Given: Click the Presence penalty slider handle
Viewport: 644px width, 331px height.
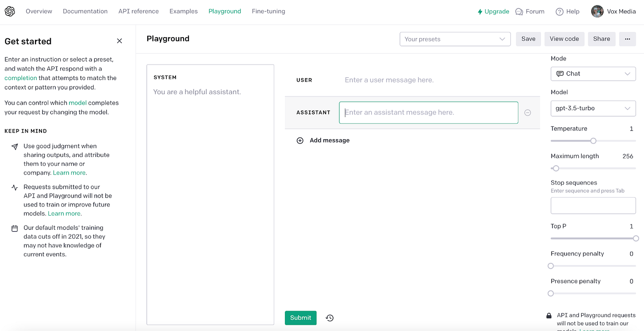Looking at the screenshot, I should click(x=551, y=293).
